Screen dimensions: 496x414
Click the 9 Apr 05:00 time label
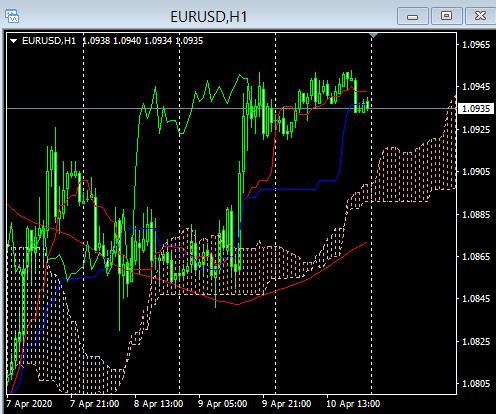point(222,404)
